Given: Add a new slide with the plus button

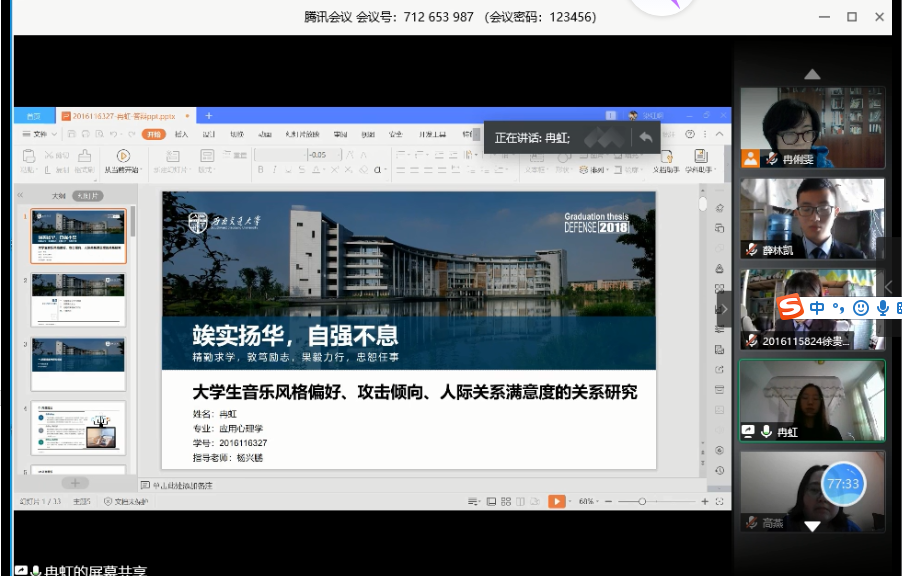Looking at the screenshot, I should click(76, 483).
